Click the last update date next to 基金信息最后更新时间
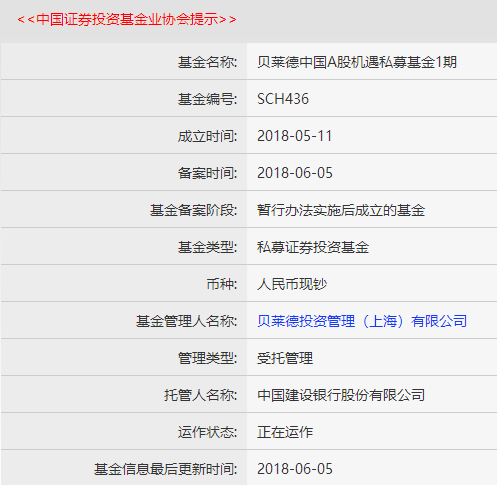Image resolution: width=497 pixels, height=485 pixels. tap(295, 469)
